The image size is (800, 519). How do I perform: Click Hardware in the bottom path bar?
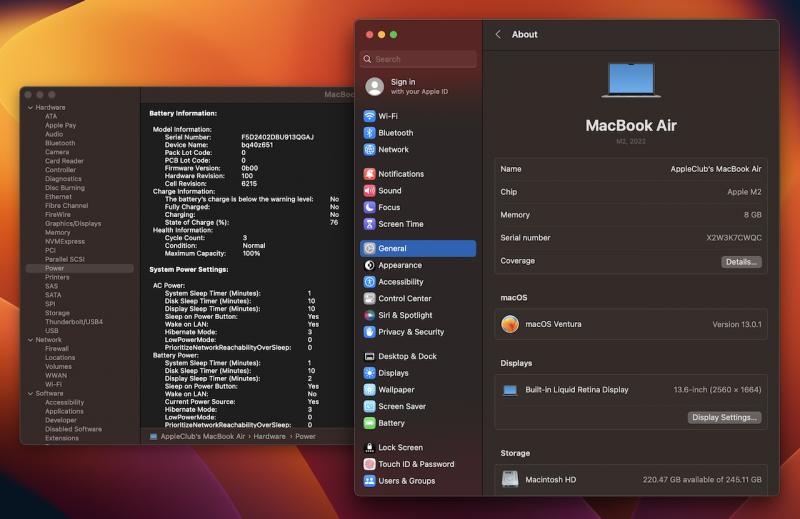269,436
